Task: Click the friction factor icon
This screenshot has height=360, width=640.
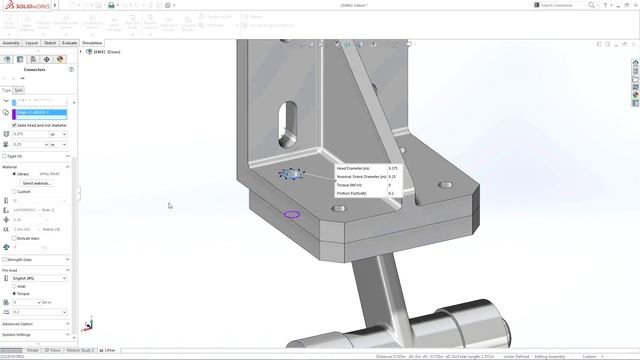Action: pos(6,312)
